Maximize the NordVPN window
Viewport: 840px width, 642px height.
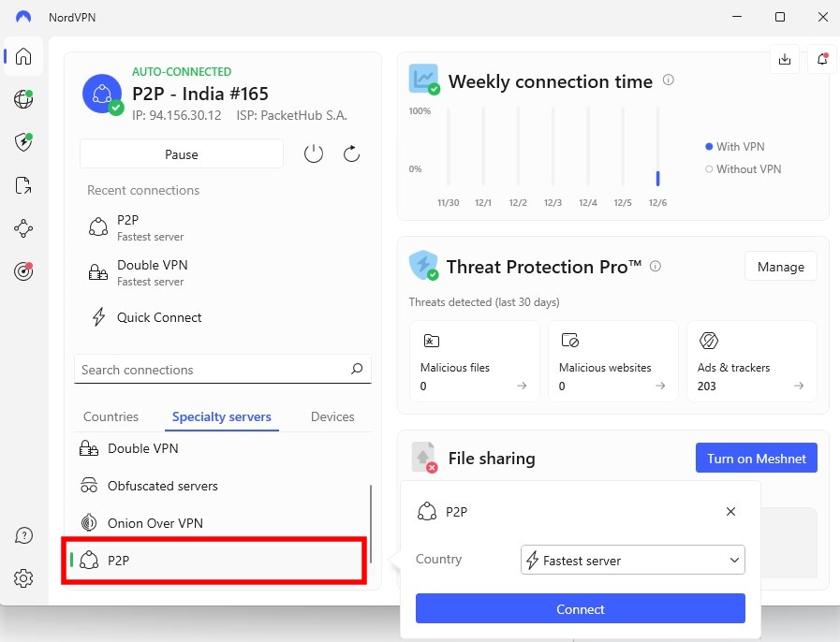(780, 17)
